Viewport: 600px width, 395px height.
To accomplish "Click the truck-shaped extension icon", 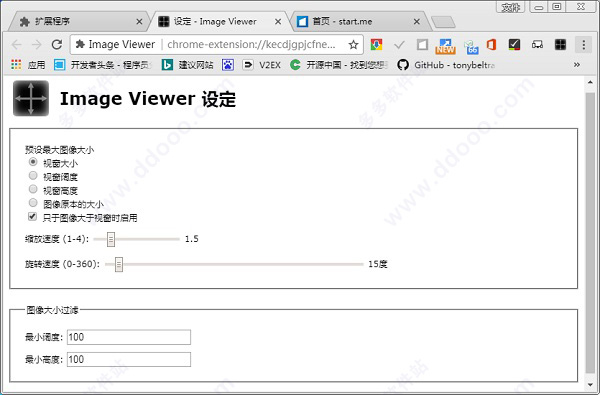I will point(537,45).
